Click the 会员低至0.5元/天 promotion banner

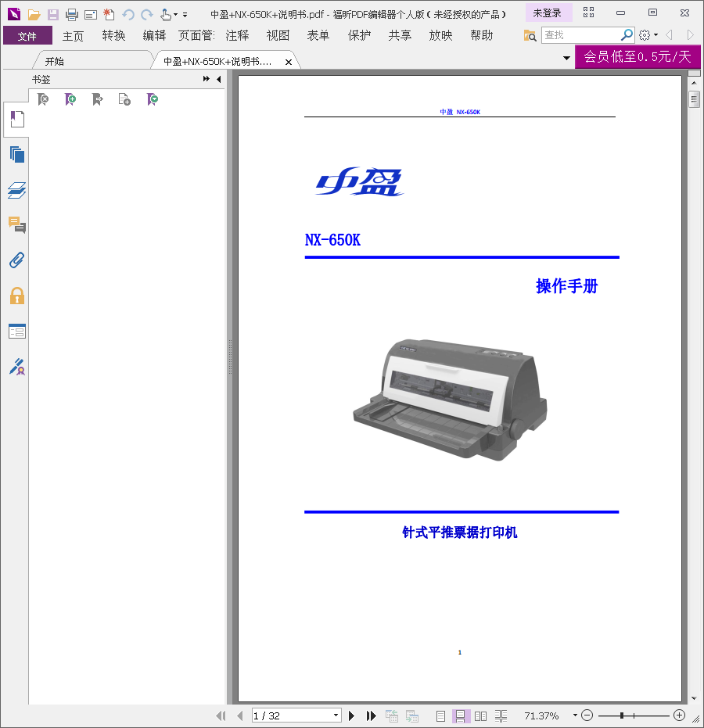tap(638, 56)
